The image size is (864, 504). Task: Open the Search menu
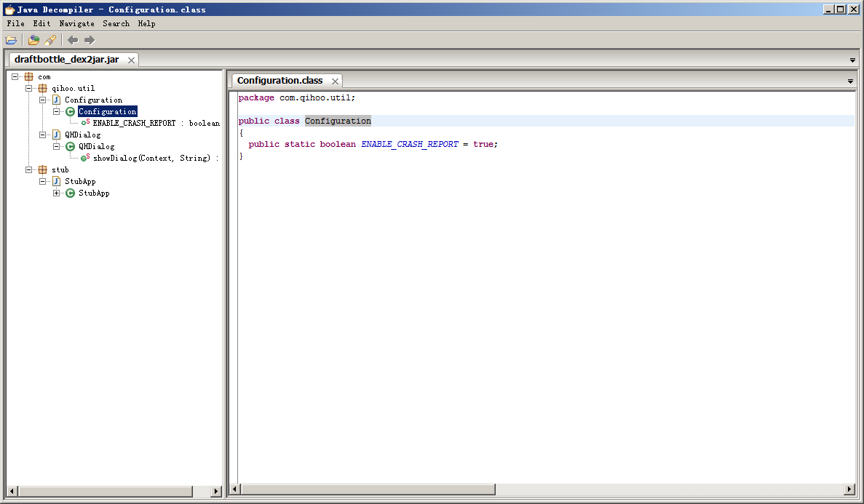[x=116, y=24]
